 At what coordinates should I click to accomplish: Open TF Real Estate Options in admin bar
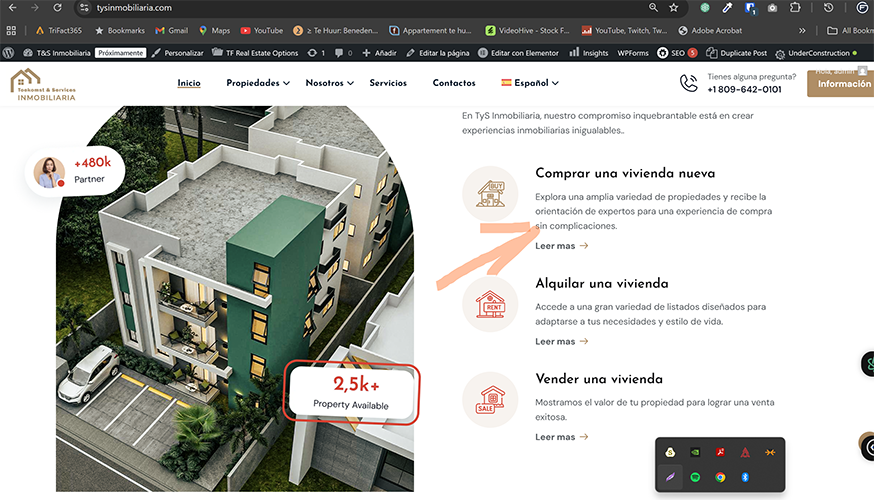(x=255, y=53)
